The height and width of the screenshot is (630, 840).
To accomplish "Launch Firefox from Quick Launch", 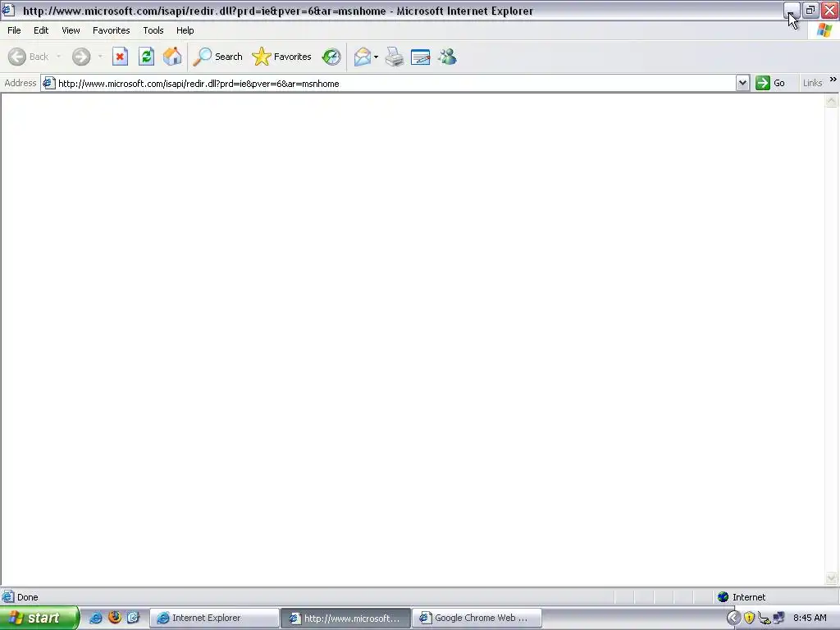I will tap(115, 618).
